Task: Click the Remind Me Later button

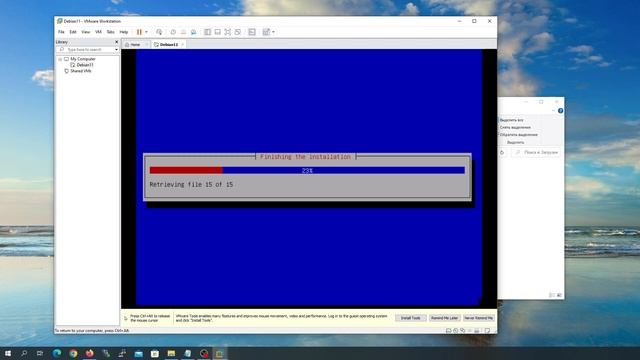Action: point(444,318)
